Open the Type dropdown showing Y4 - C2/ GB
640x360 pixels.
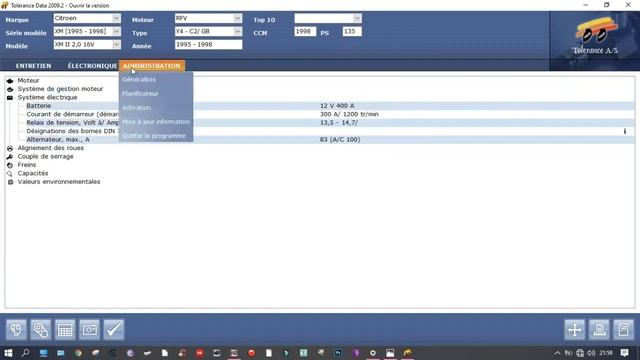coord(238,31)
